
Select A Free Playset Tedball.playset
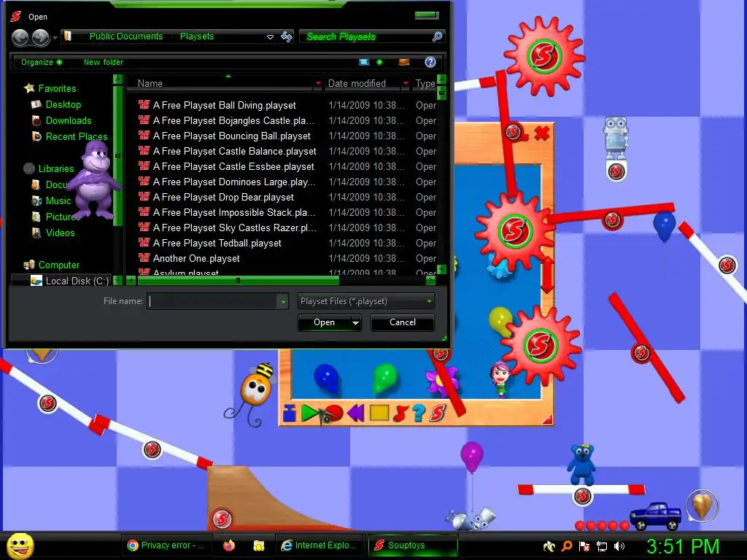[x=217, y=243]
